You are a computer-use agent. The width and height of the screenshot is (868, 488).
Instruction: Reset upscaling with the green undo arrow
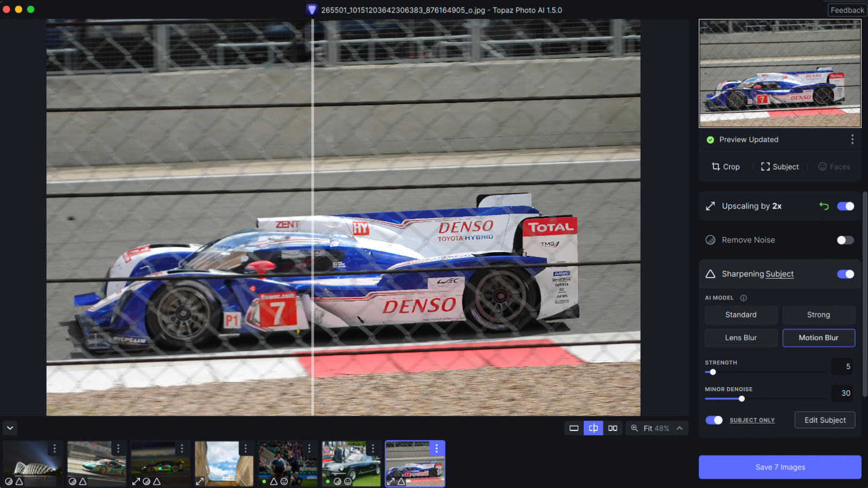(824, 206)
